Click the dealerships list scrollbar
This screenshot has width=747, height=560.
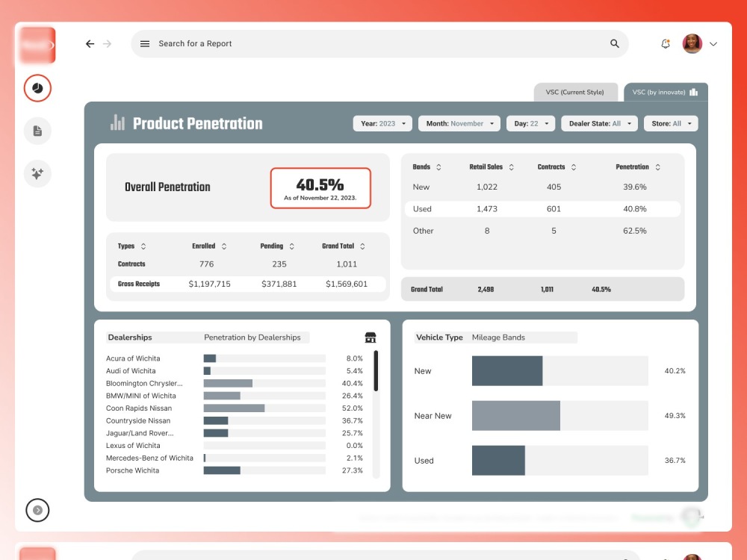pos(376,371)
